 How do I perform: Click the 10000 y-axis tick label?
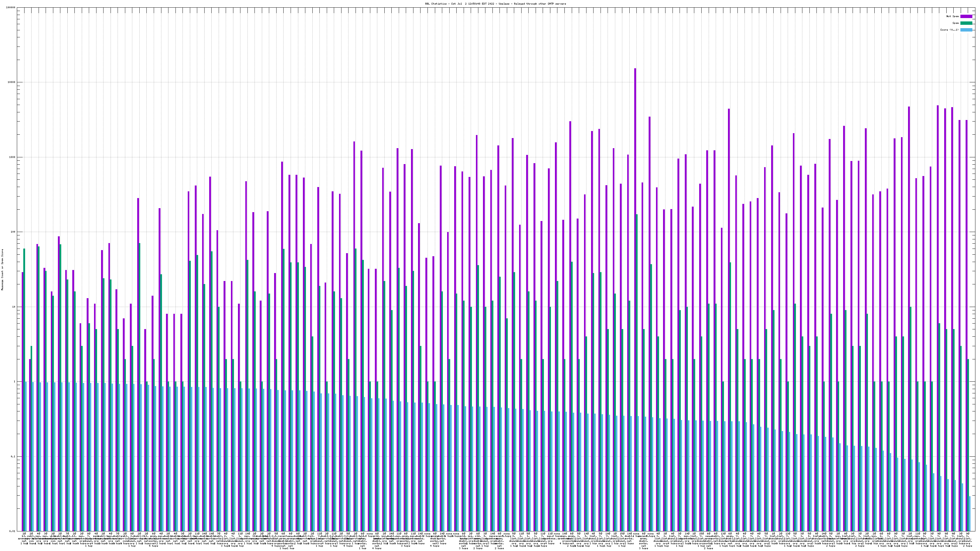pyautogui.click(x=11, y=83)
